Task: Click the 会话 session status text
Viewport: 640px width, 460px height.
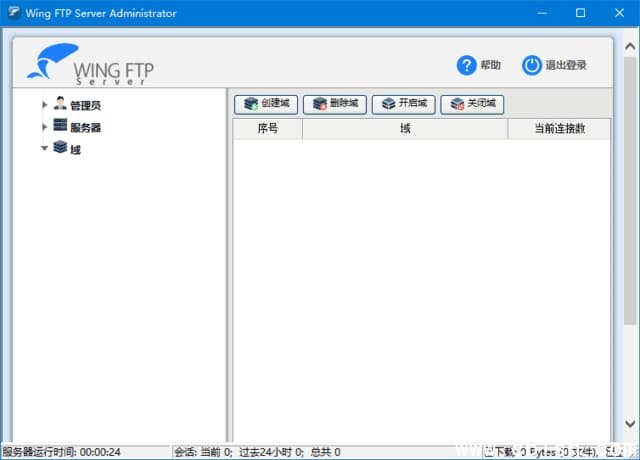Action: [257, 452]
